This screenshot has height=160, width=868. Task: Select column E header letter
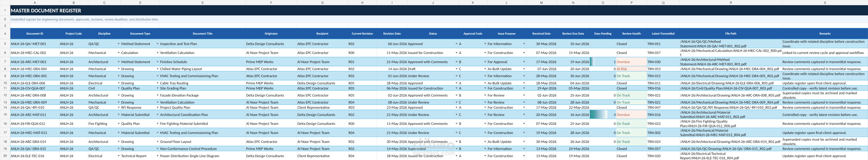(x=202, y=3)
